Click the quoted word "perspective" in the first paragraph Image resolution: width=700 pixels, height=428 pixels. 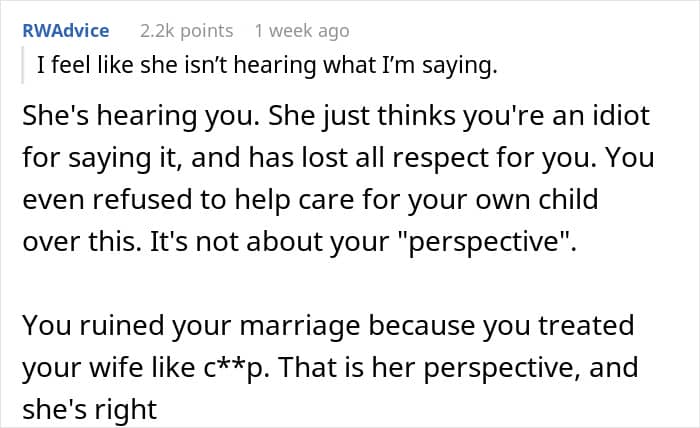click(489, 242)
